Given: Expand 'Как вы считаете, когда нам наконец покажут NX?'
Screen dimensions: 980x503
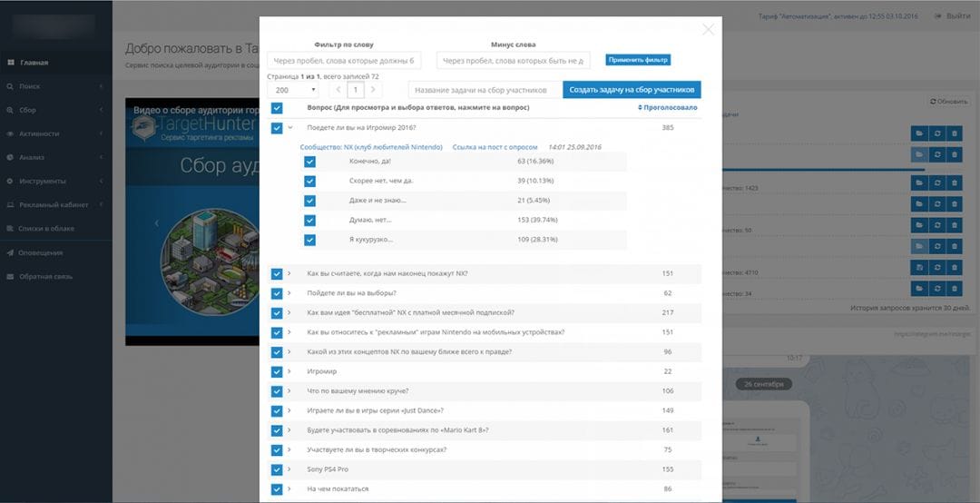Looking at the screenshot, I should point(289,273).
